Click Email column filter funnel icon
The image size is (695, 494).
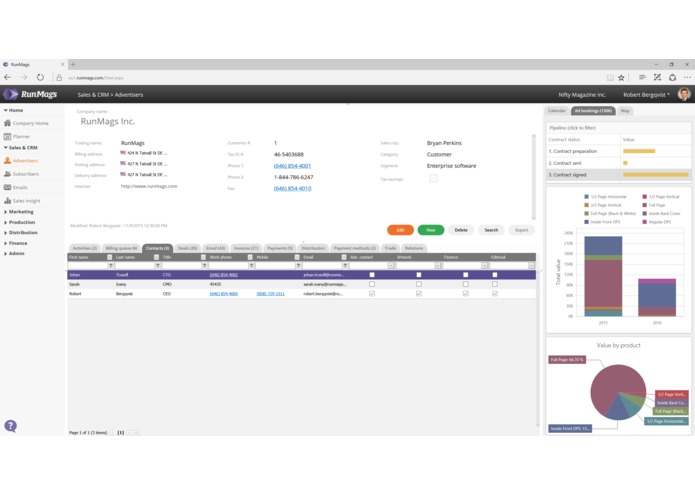click(345, 265)
